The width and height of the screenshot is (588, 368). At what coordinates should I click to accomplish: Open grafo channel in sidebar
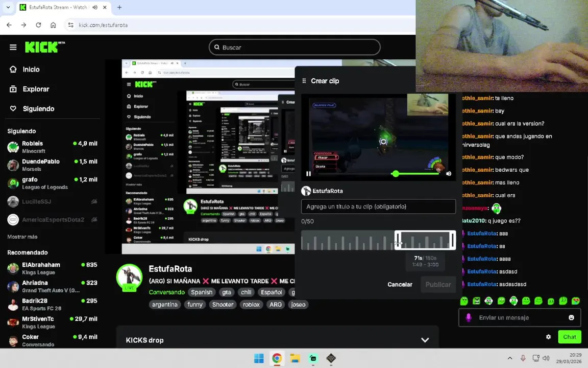click(53, 183)
